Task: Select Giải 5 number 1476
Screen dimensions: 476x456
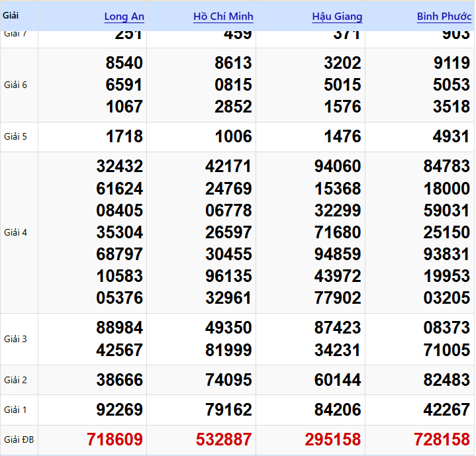Action: pyautogui.click(x=342, y=136)
